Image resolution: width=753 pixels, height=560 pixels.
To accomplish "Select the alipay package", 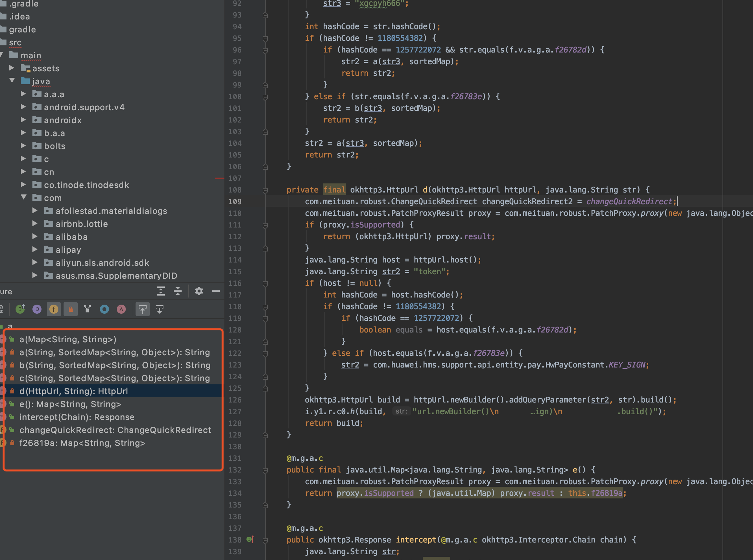I will coord(68,250).
